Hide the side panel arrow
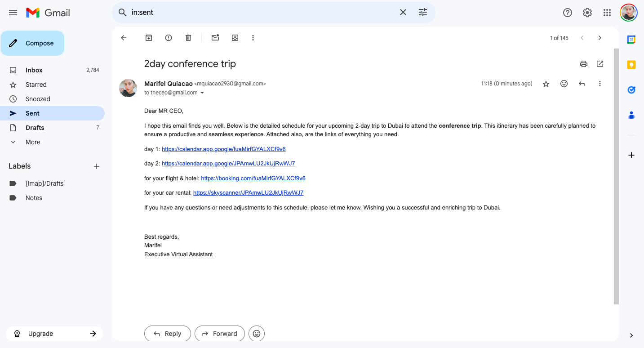This screenshot has width=644, height=348. (631, 335)
